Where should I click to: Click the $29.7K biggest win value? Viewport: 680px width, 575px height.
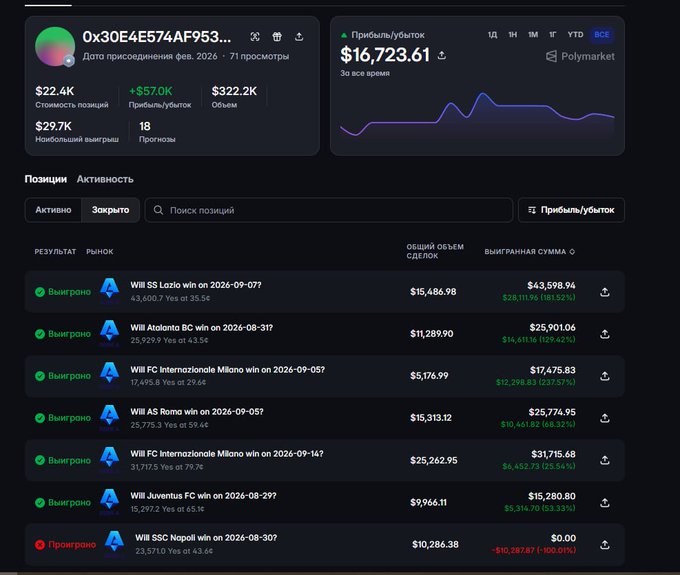pos(53,126)
